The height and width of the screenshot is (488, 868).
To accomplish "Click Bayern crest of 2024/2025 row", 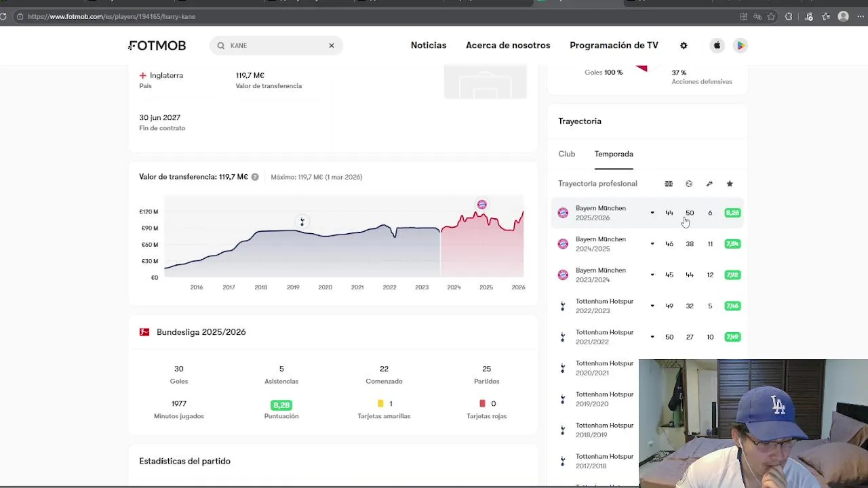I will click(x=563, y=244).
